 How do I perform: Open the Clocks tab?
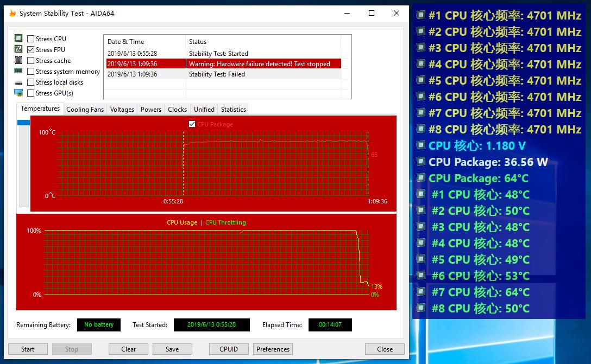pyautogui.click(x=177, y=109)
